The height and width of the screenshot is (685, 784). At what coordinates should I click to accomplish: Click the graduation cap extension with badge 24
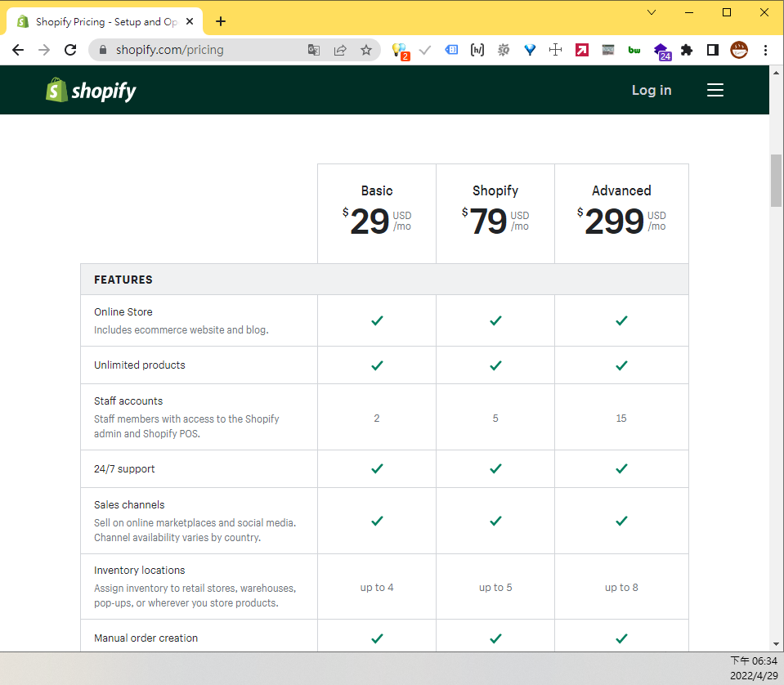click(x=662, y=51)
